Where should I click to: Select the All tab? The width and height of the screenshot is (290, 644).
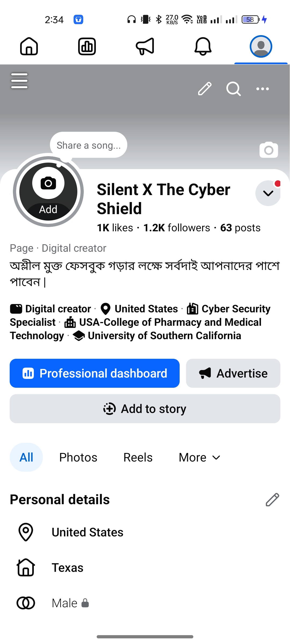pos(26,457)
